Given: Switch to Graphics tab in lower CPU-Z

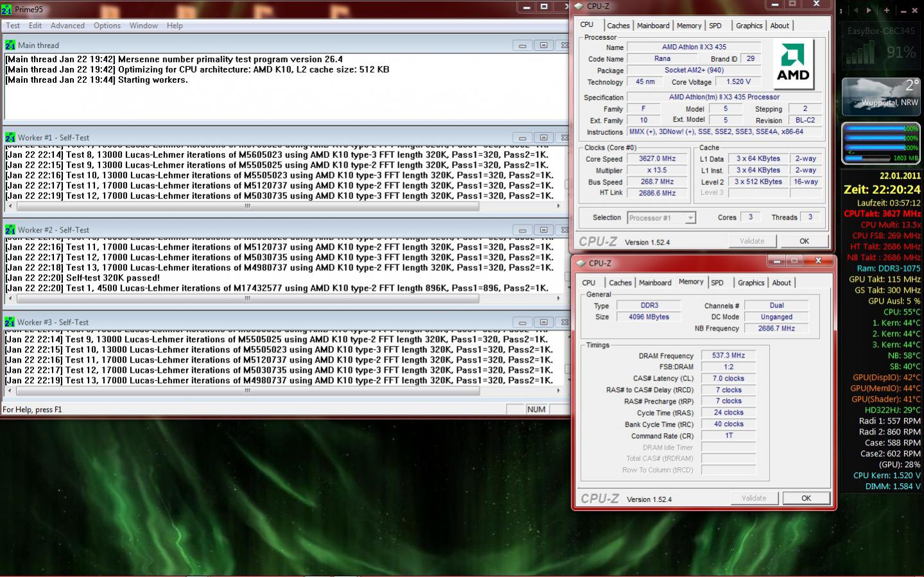Looking at the screenshot, I should click(x=751, y=282).
